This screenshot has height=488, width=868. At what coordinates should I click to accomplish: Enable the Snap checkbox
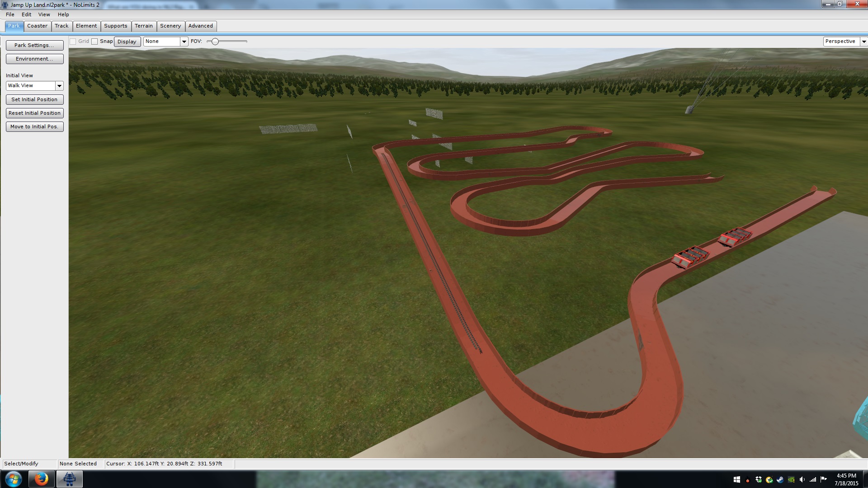[94, 42]
